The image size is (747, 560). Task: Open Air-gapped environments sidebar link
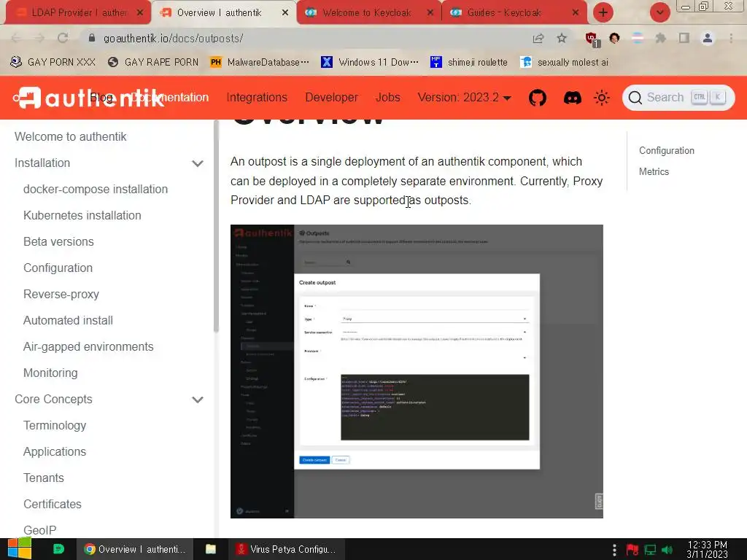[88, 346]
